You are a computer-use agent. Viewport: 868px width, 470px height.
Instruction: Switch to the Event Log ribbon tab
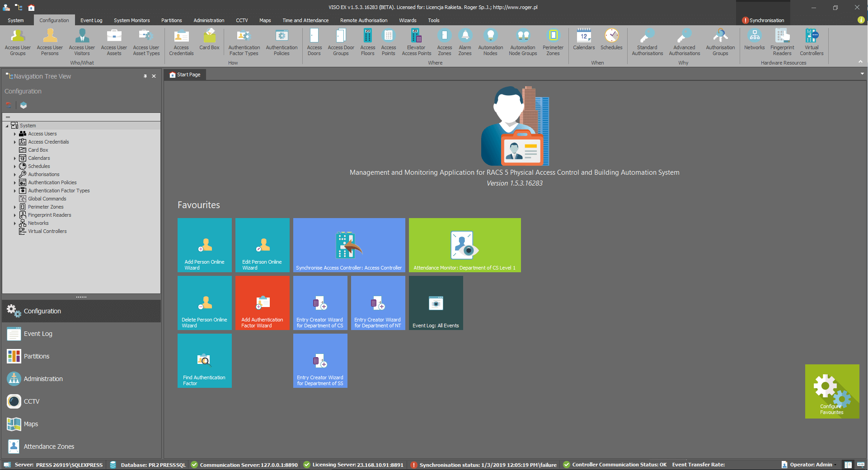pos(91,20)
